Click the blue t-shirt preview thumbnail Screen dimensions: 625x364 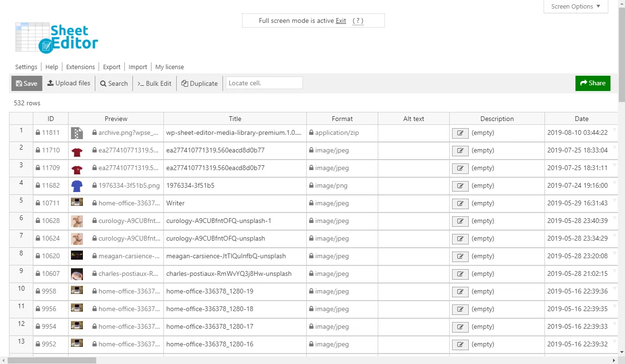[x=77, y=186]
